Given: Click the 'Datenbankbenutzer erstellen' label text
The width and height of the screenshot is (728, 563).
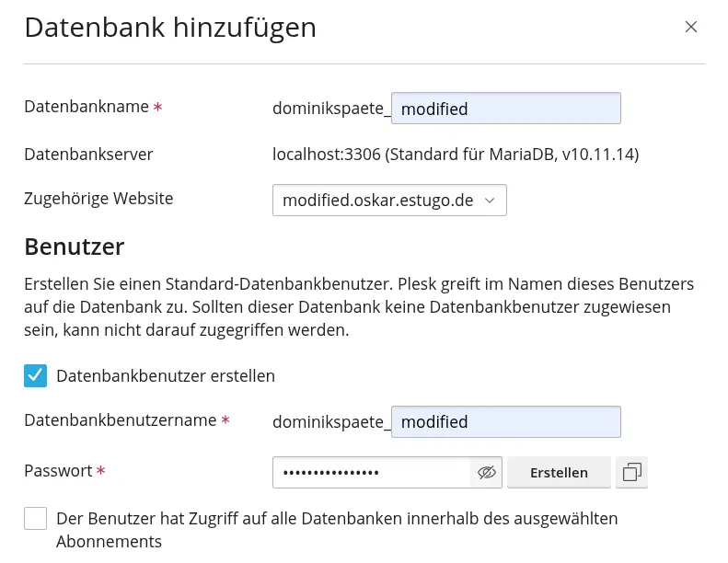Looking at the screenshot, I should pyautogui.click(x=166, y=375).
